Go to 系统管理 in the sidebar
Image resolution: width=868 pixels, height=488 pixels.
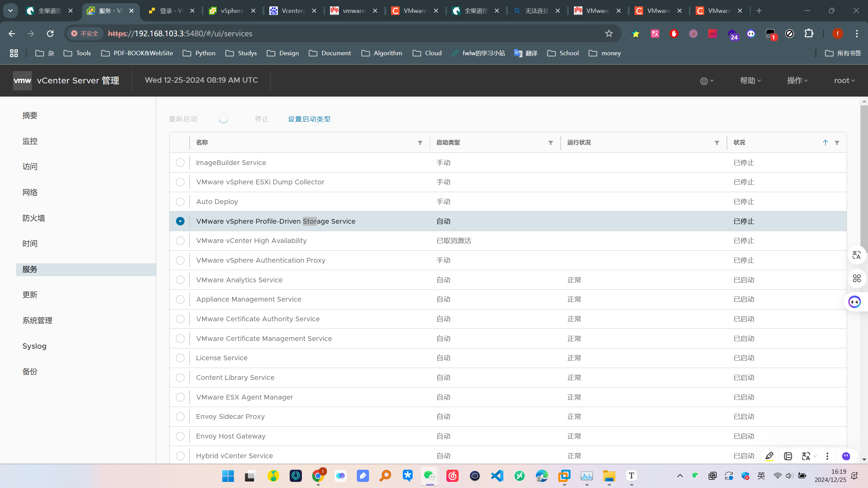[37, 321]
